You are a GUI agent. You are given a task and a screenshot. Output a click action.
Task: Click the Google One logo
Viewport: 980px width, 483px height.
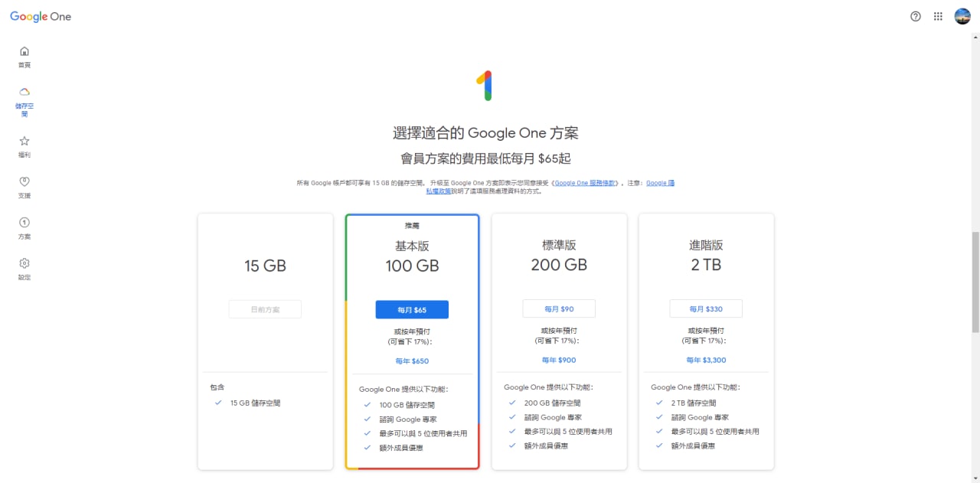pos(41,16)
